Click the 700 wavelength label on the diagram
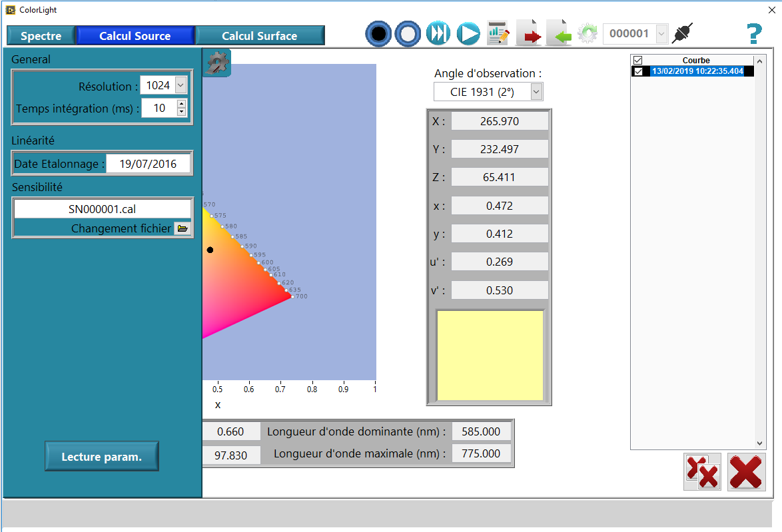782x532 pixels. tap(302, 296)
